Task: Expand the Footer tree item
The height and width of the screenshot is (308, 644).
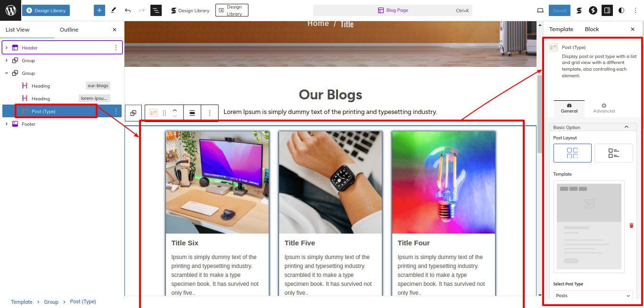Action: pyautogui.click(x=6, y=124)
